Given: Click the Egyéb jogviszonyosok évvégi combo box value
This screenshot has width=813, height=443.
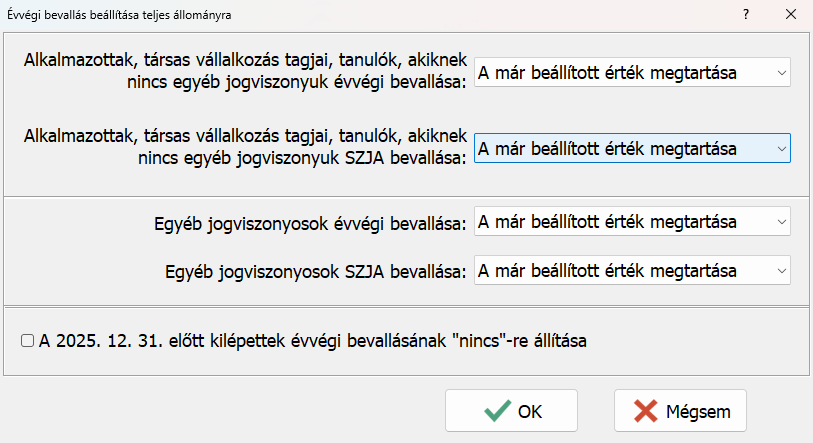Looking at the screenshot, I should [x=620, y=221].
